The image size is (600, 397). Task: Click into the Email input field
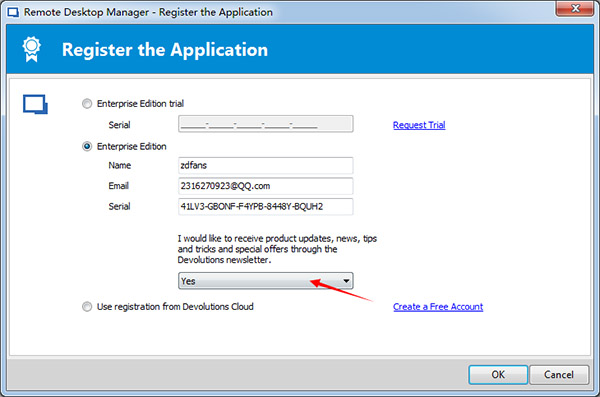266,186
